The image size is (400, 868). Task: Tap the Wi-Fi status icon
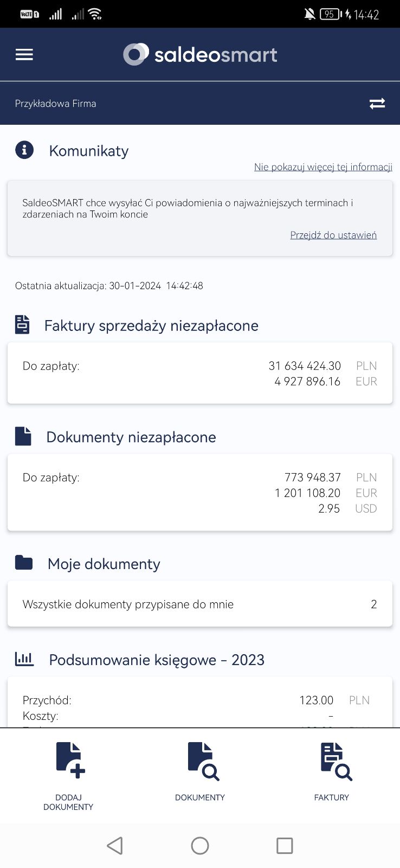(x=95, y=14)
